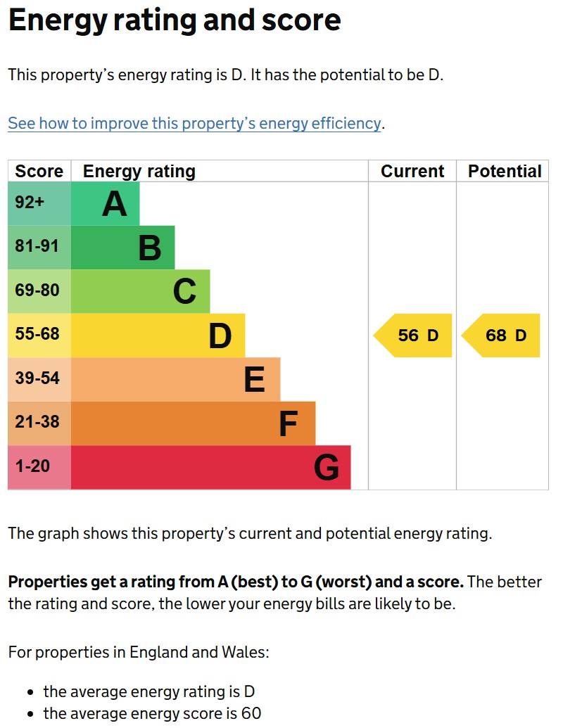
Task: Click the 55-68 score cell
Action: [x=39, y=336]
